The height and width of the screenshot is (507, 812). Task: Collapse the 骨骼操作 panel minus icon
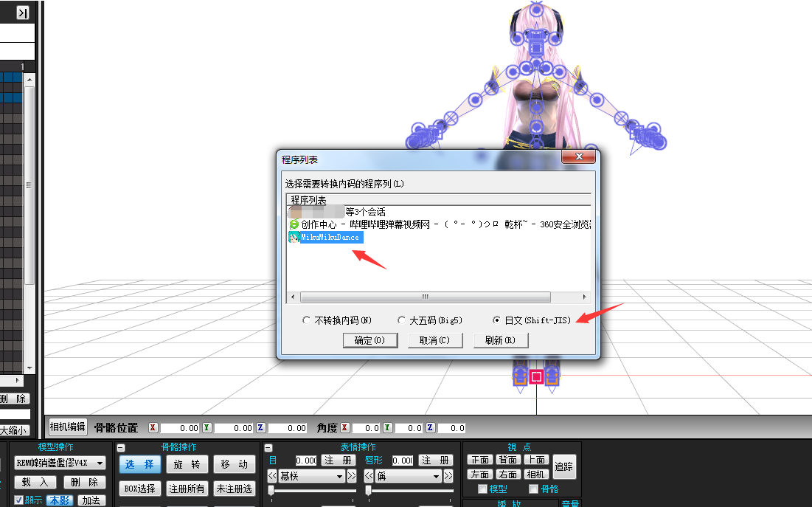pos(121,447)
